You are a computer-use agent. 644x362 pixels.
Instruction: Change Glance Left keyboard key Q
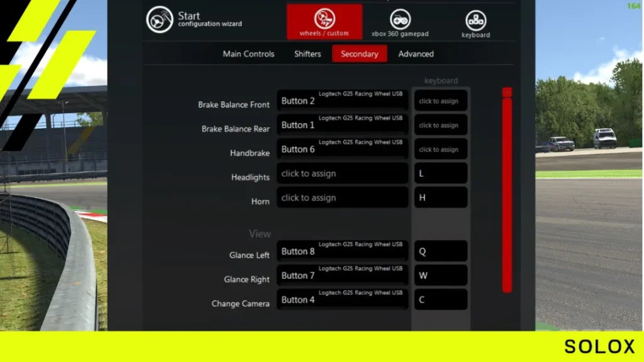441,251
